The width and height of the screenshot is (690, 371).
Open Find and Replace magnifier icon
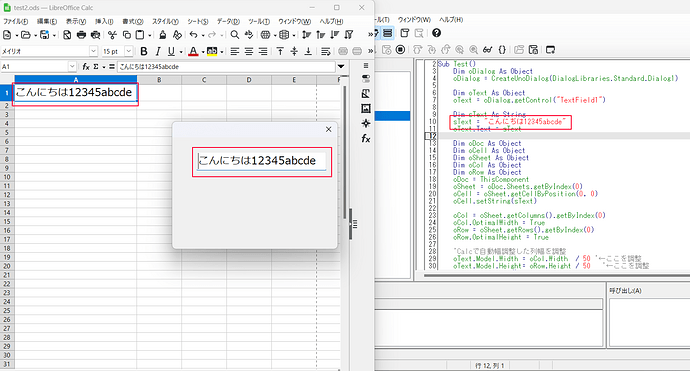235,35
